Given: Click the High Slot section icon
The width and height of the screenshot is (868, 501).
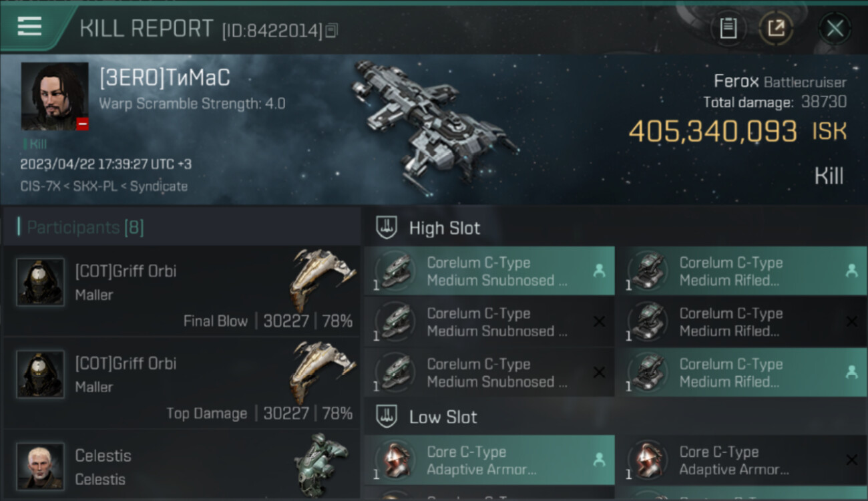Looking at the screenshot, I should point(387,227).
